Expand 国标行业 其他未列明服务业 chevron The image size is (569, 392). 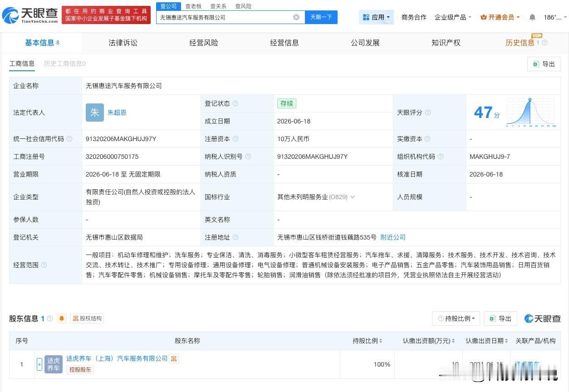(x=353, y=197)
